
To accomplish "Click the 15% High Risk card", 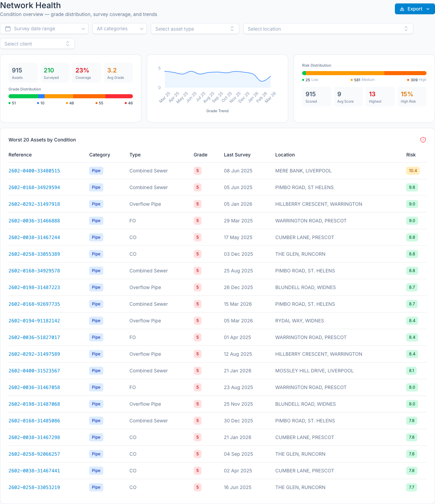I will tap(412, 97).
